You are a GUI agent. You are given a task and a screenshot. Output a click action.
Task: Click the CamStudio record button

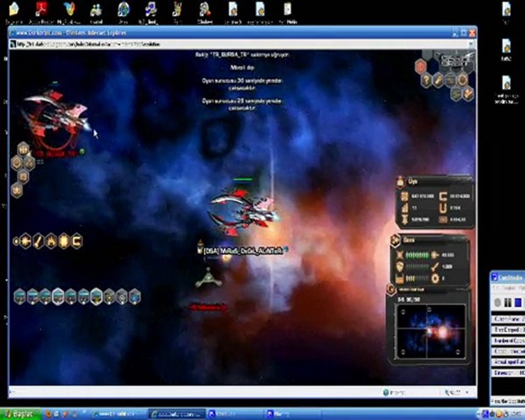point(498,302)
